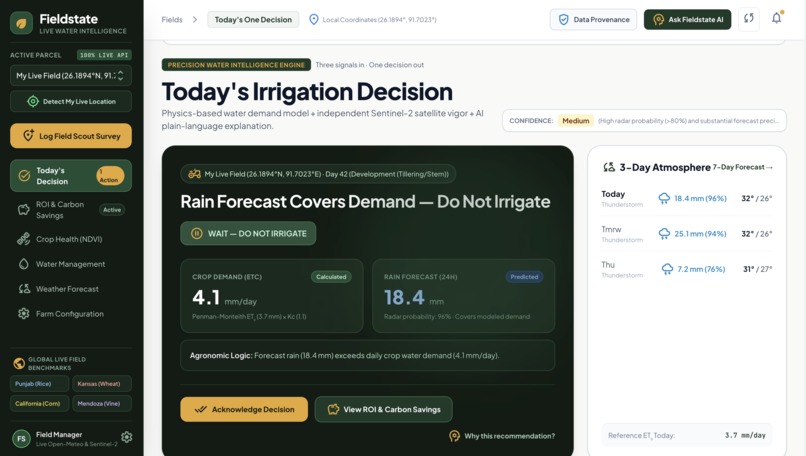Click the Calculated badge on Crop Demand
Image resolution: width=806 pixels, height=456 pixels.
[x=331, y=277]
